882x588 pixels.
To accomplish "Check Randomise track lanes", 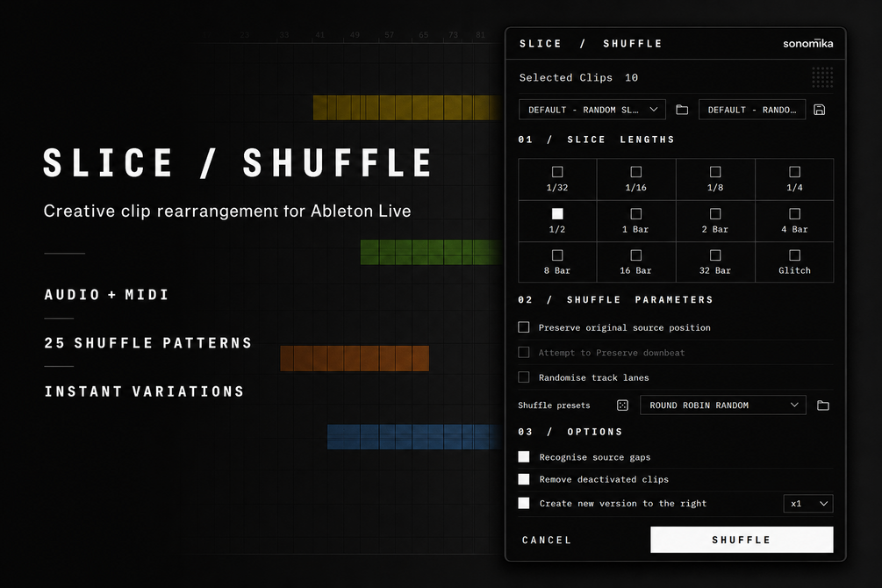I will click(x=524, y=377).
